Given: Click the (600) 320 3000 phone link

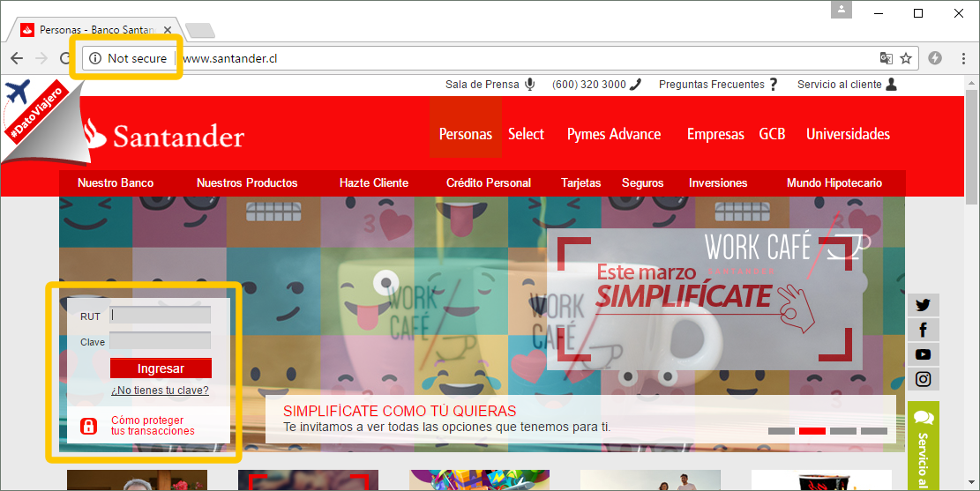Looking at the screenshot, I should 596,85.
